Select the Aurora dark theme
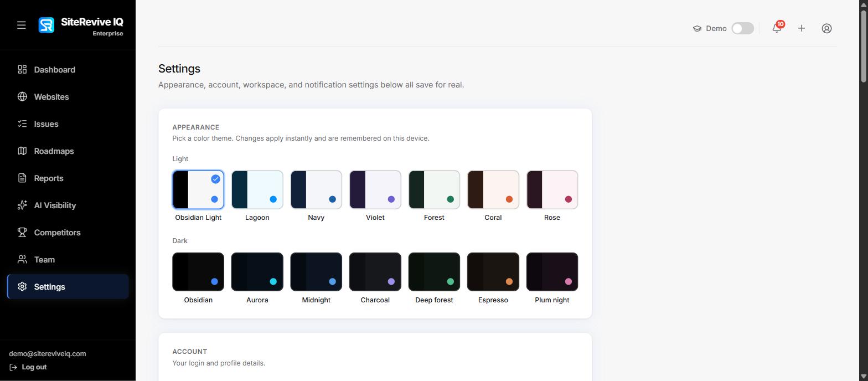Viewport: 868px width, 381px height. [257, 272]
